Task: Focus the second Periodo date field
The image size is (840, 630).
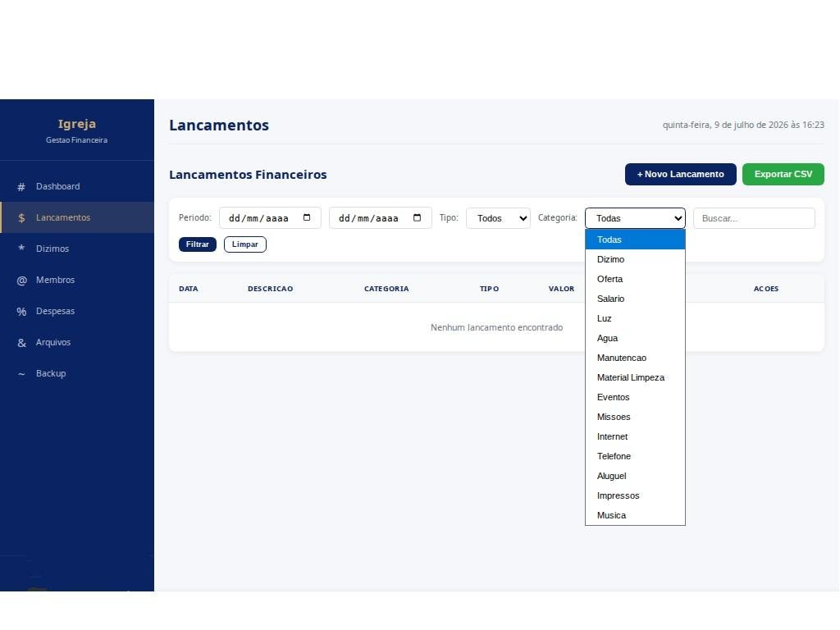Action: pos(381,218)
